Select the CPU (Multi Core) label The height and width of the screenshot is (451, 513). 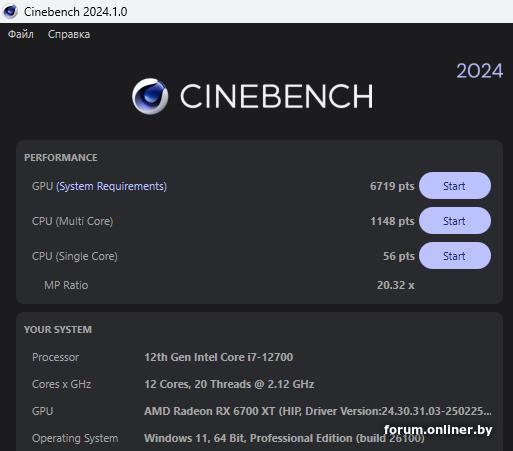pyautogui.click(x=73, y=221)
